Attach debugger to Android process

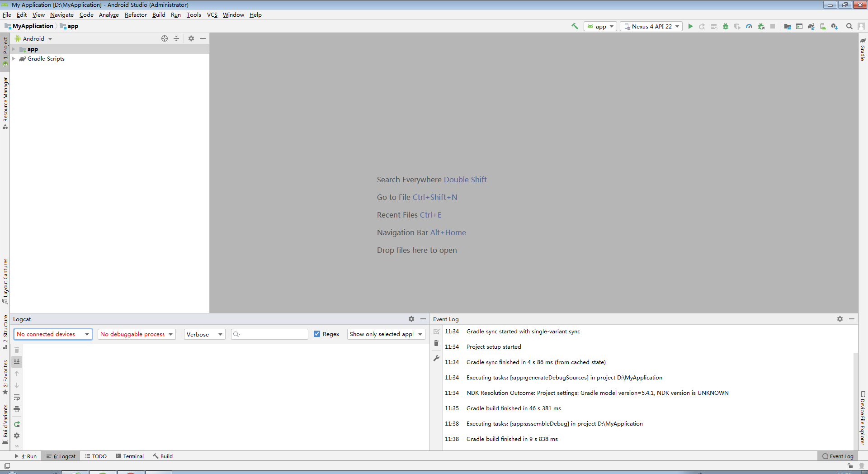761,26
